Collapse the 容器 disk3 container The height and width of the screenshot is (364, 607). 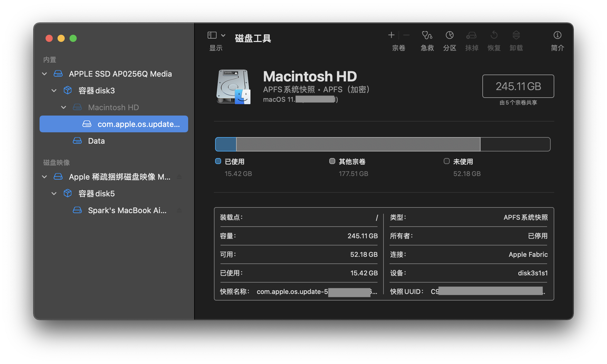pos(54,91)
